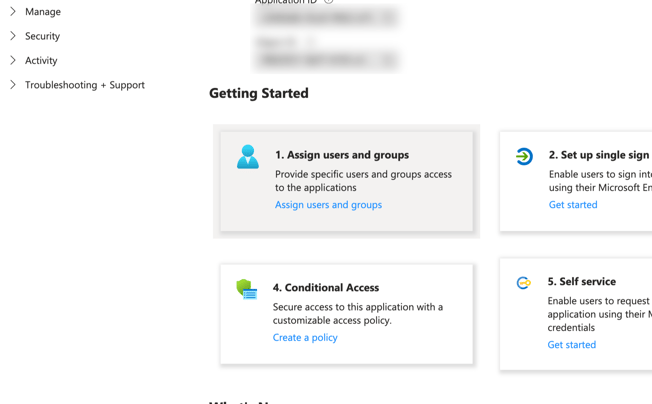Expand the Activity section chevron
Image resolution: width=652 pixels, height=404 pixels.
coord(13,60)
